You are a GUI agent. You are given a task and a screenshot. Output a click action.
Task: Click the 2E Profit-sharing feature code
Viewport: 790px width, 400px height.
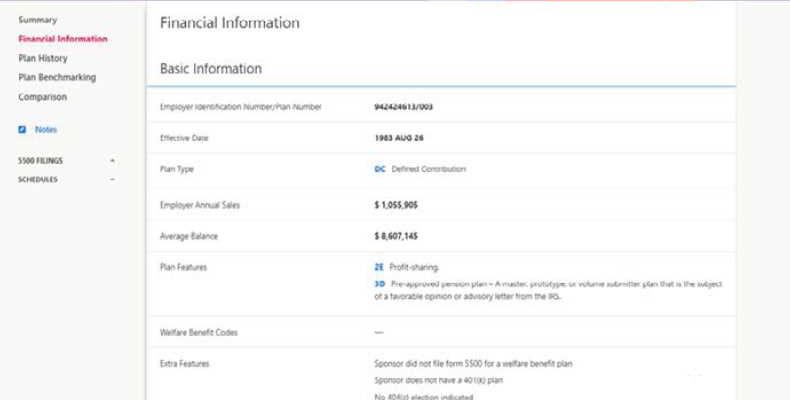(x=379, y=268)
